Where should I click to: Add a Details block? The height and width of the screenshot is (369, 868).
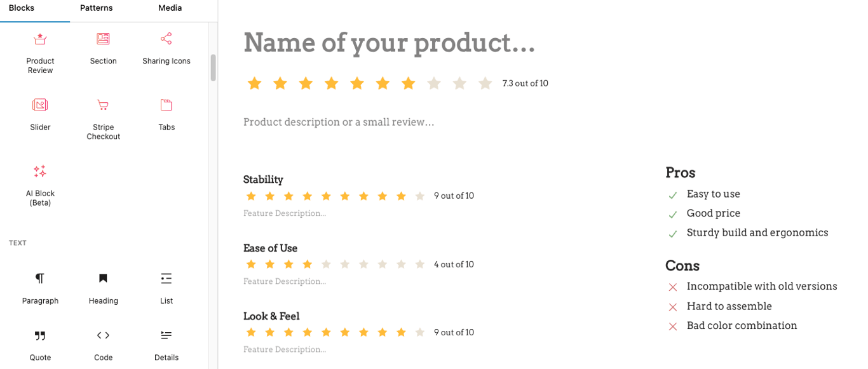pyautogui.click(x=166, y=343)
